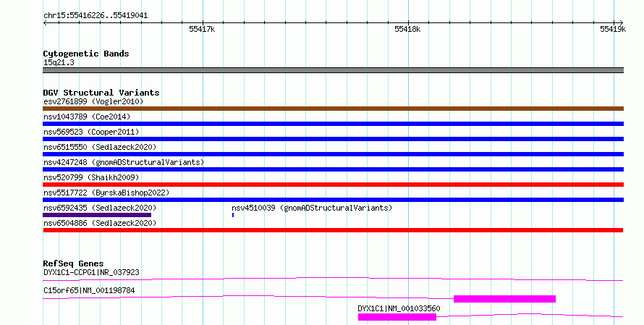This screenshot has height=325, width=644.
Task: Click the blue bar under nsv1043789
Action: coord(333,124)
